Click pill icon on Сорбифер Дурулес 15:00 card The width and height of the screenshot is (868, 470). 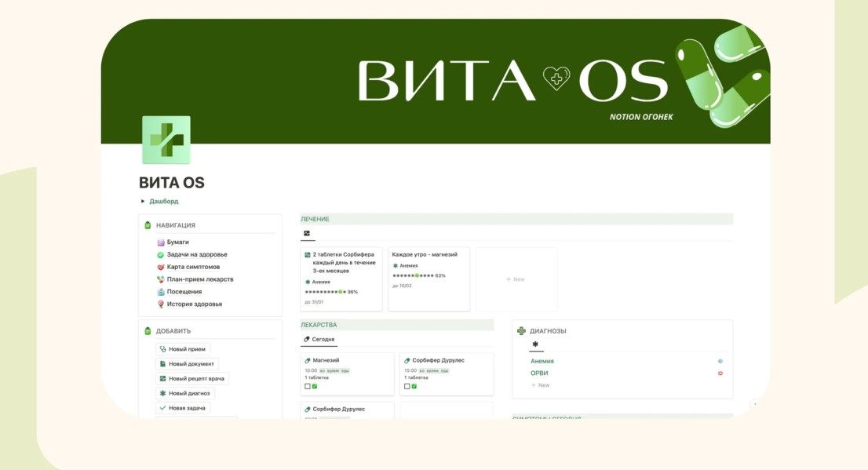pyautogui.click(x=407, y=360)
